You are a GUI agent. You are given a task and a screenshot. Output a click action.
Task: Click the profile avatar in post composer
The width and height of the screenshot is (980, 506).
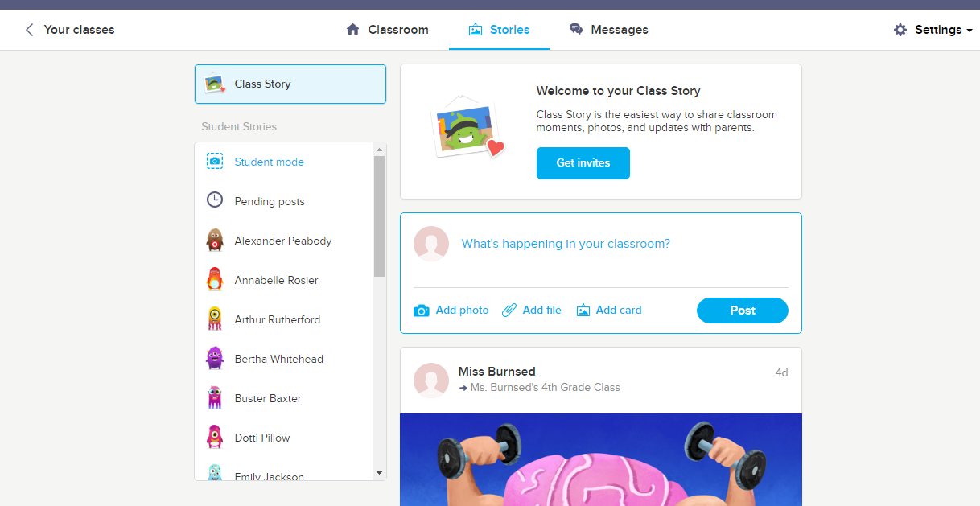point(431,244)
